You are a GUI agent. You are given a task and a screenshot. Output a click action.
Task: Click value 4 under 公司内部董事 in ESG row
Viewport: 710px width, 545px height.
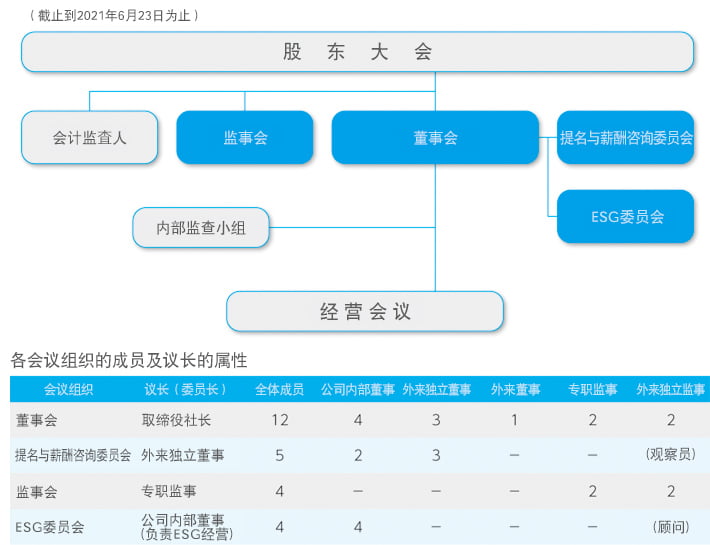click(358, 527)
